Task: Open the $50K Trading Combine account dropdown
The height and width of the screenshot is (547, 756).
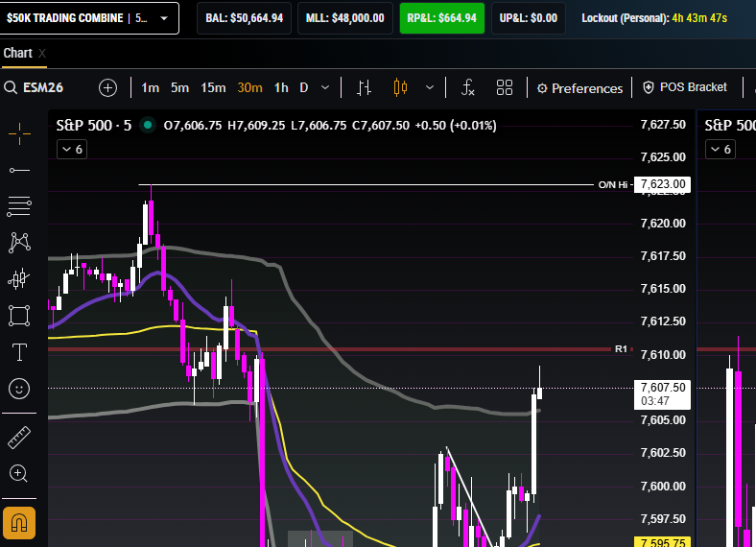Action: click(89, 18)
